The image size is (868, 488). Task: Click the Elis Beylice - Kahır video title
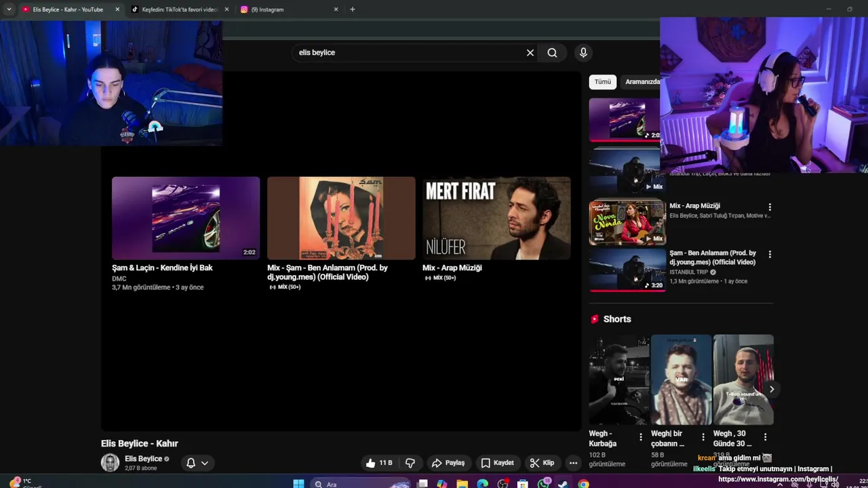tap(139, 443)
